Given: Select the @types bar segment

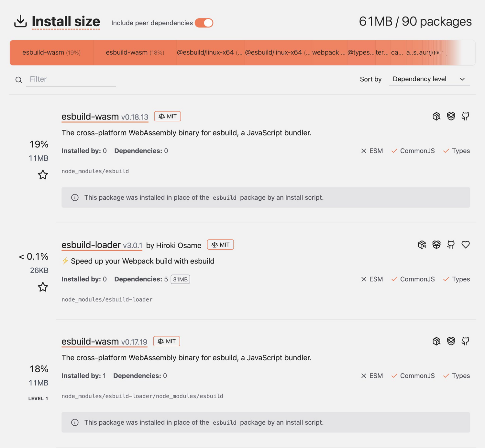Looking at the screenshot, I should [x=361, y=52].
